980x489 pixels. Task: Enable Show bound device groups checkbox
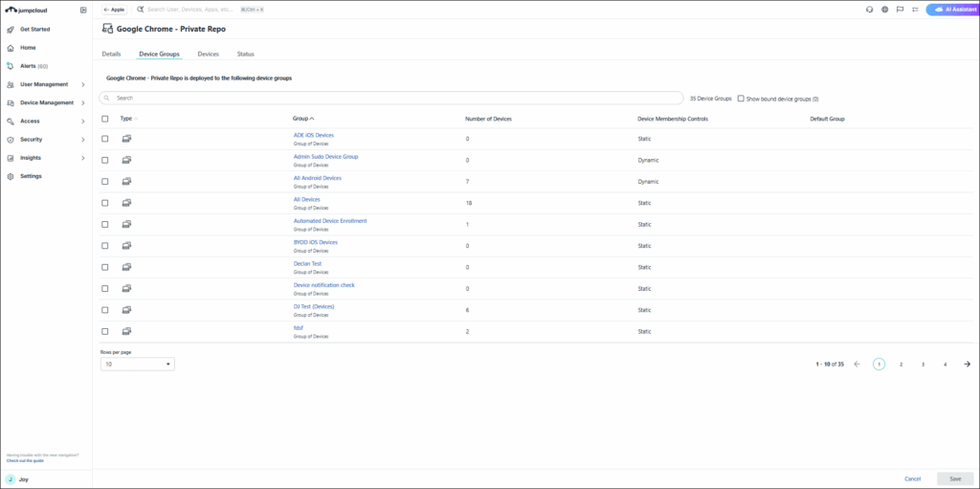(x=741, y=99)
